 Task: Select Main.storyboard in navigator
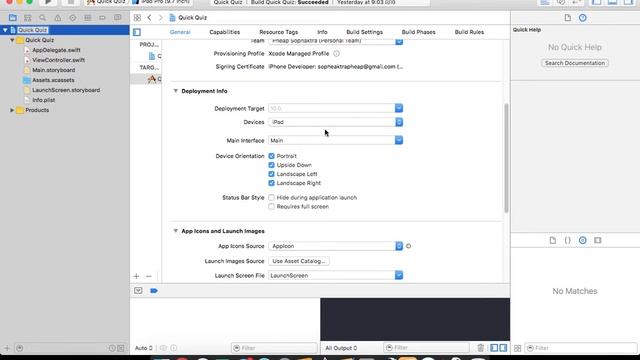(x=53, y=70)
